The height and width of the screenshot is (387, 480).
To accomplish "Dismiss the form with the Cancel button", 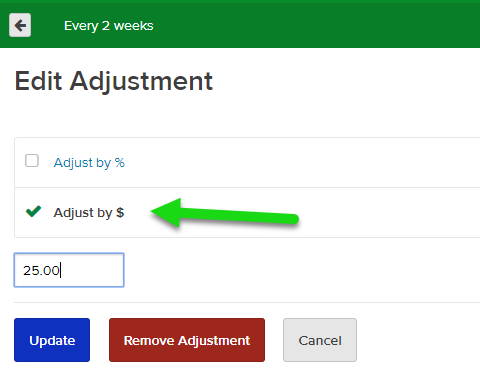I will pos(320,340).
